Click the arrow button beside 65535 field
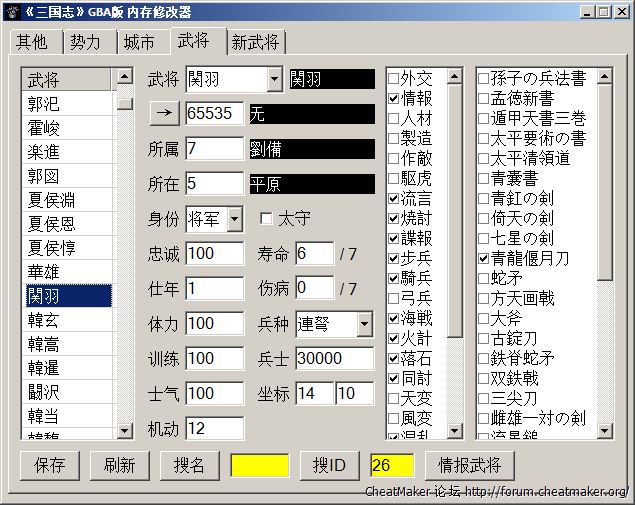This screenshot has width=635, height=505. point(163,114)
